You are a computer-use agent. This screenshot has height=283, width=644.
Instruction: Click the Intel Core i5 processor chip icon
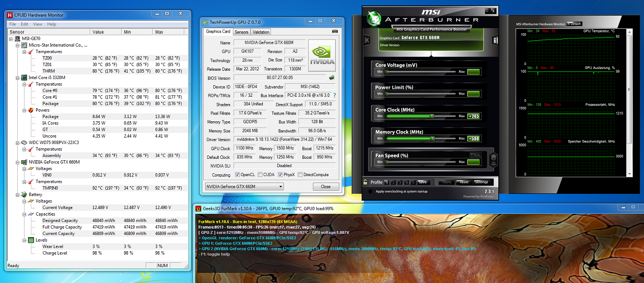click(x=24, y=77)
